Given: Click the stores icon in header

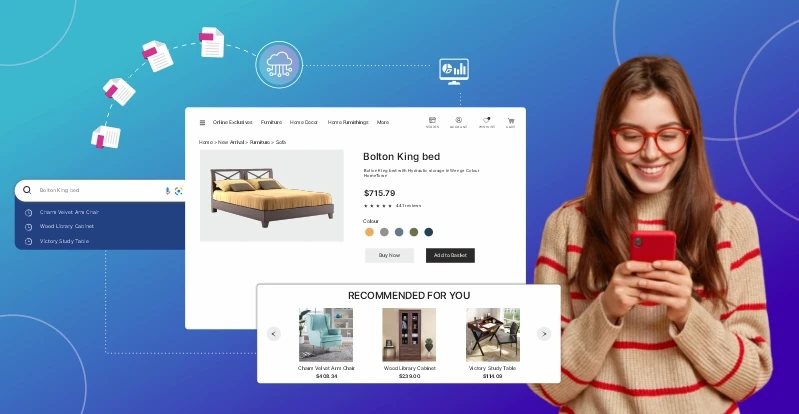Looking at the screenshot, I should [x=432, y=121].
